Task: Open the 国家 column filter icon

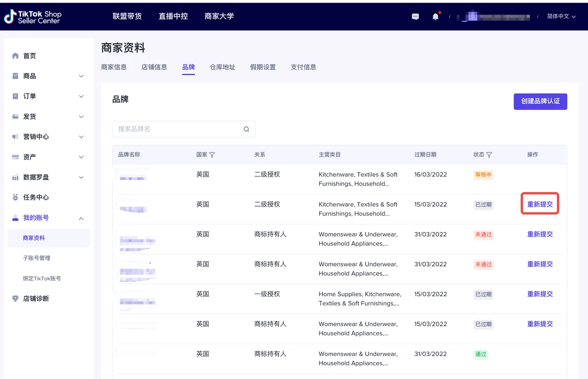Action: point(212,155)
